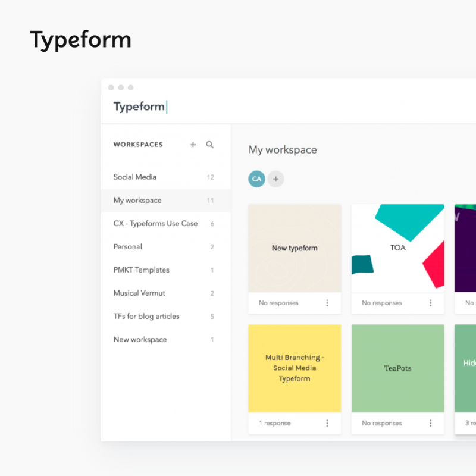Open the Personal workspace
The image size is (476, 476).
pos(166,247)
